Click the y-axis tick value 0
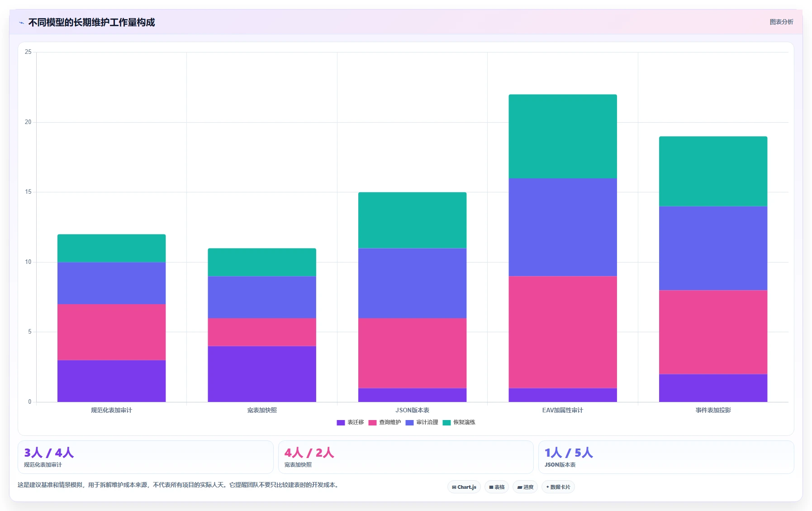812x511 pixels. click(x=30, y=402)
